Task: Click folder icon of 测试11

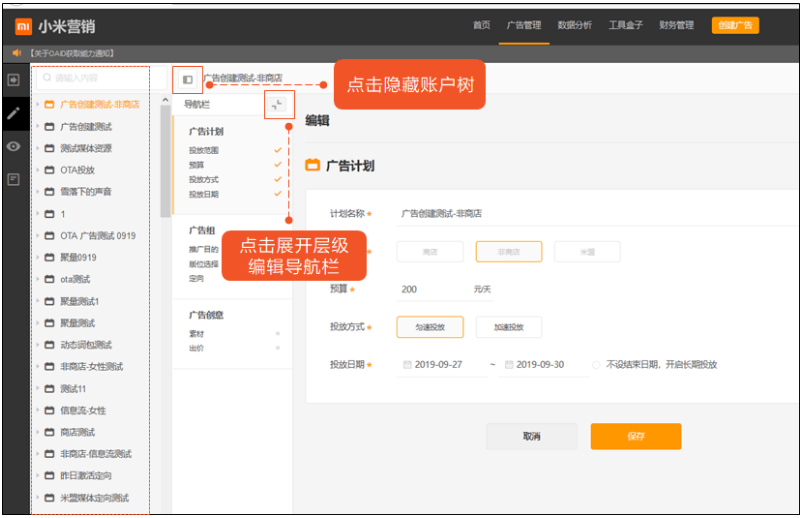Action: pyautogui.click(x=49, y=389)
